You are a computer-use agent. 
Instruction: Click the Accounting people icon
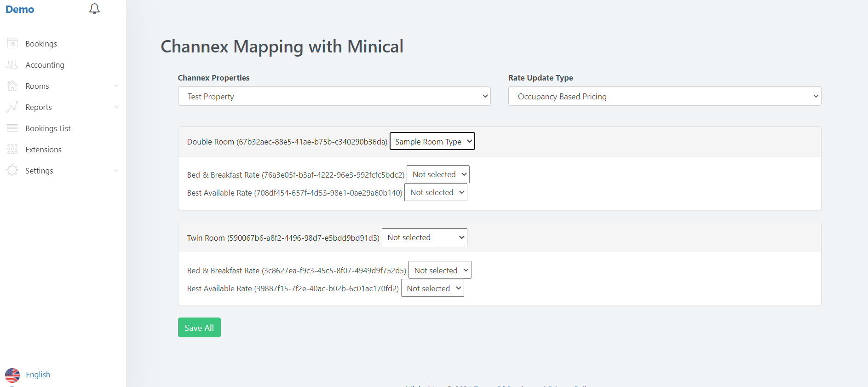pyautogui.click(x=12, y=64)
